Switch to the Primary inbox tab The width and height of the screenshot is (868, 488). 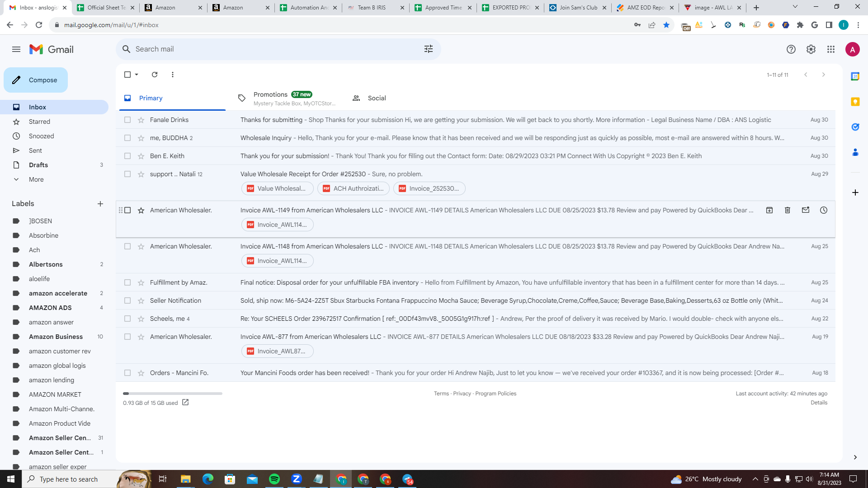172,98
